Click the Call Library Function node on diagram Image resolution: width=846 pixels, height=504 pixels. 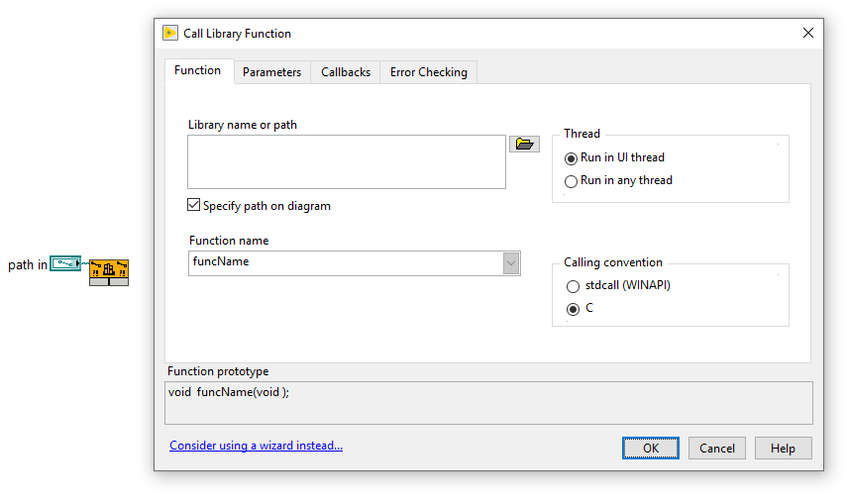coord(109,272)
